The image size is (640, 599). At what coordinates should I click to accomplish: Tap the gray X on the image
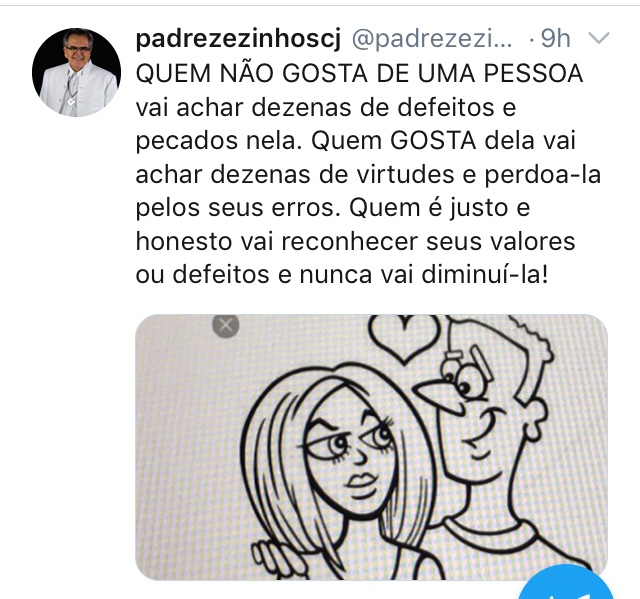226,326
